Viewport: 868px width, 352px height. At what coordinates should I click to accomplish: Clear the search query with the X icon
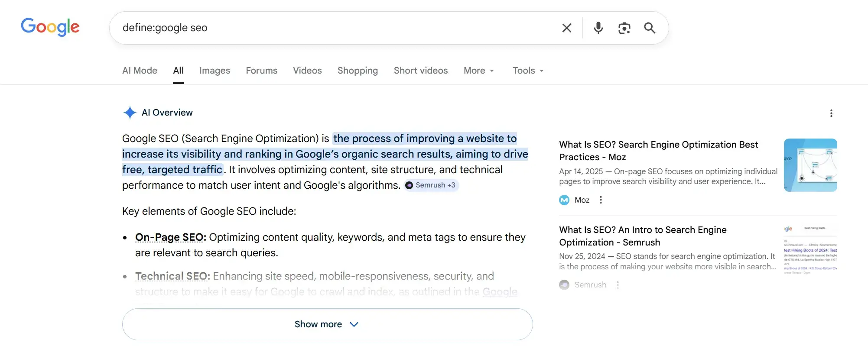pyautogui.click(x=566, y=28)
